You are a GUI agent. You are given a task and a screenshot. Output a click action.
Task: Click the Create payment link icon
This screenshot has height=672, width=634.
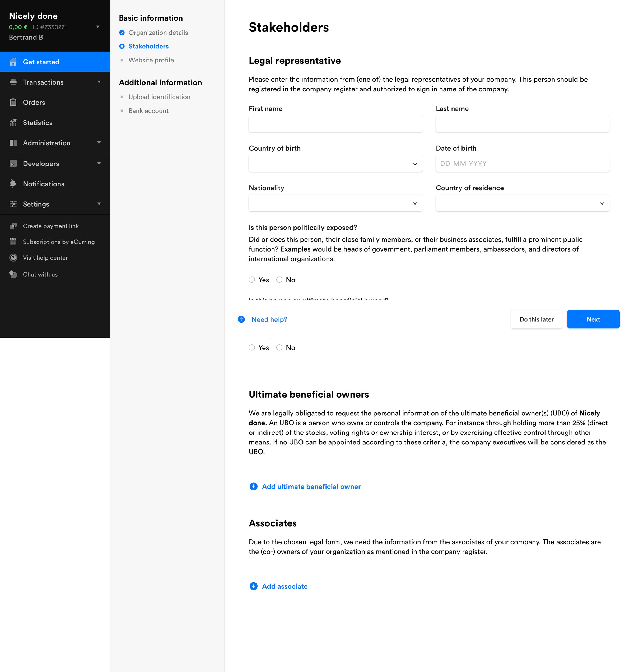point(13,226)
